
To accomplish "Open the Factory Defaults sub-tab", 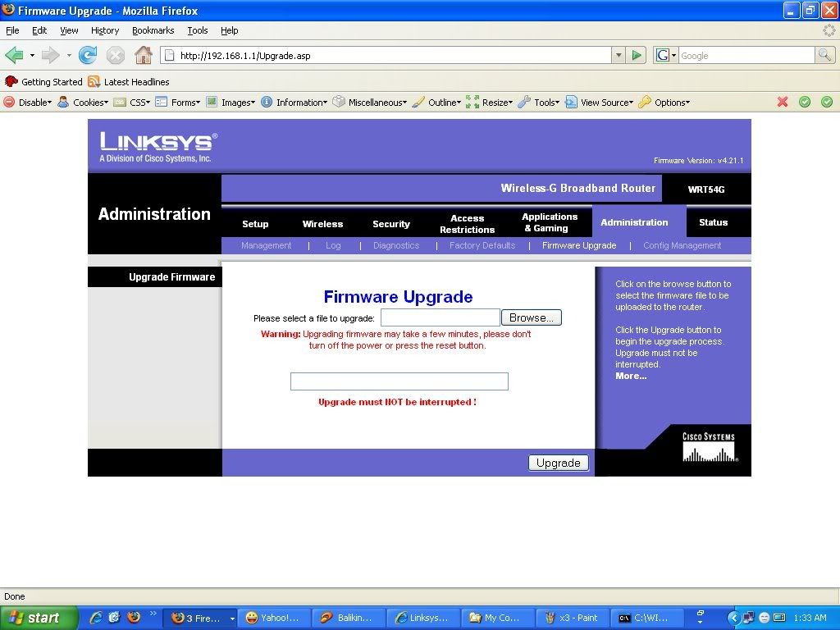I will point(482,245).
